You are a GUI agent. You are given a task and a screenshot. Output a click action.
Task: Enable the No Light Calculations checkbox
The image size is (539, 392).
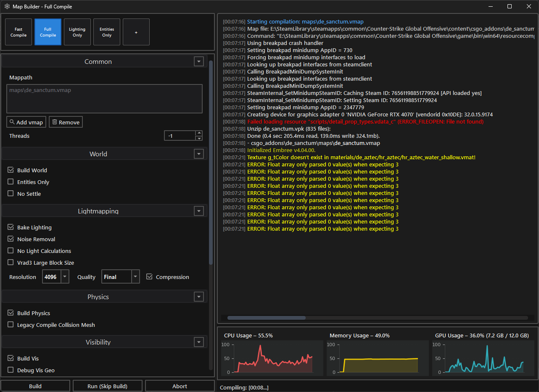coord(11,251)
